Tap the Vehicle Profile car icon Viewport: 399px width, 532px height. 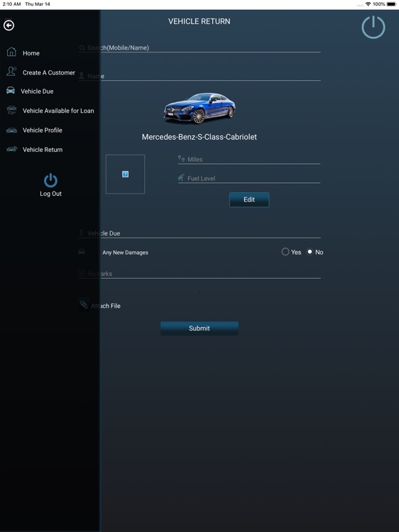click(x=11, y=131)
